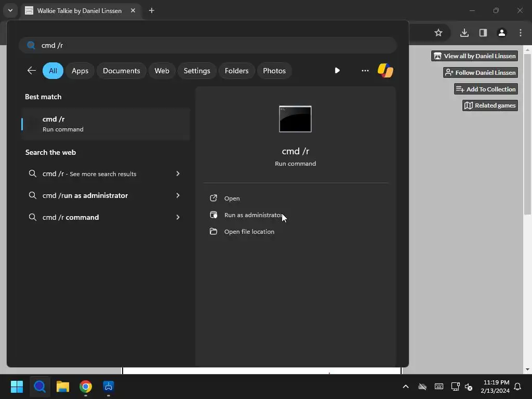Select the cmd /r best match result
Screen dimensions: 532x399
(x=105, y=124)
